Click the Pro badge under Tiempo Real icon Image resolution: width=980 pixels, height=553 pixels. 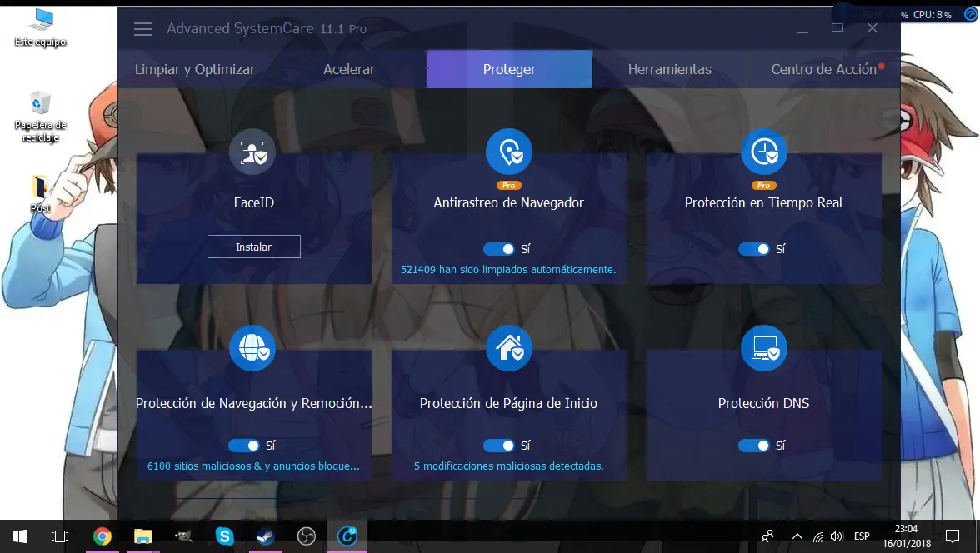(x=763, y=186)
